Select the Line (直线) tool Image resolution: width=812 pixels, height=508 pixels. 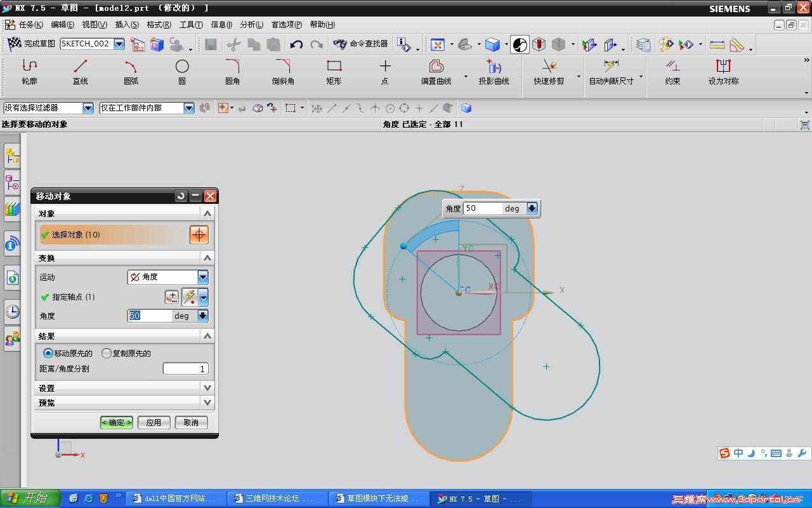(81, 72)
